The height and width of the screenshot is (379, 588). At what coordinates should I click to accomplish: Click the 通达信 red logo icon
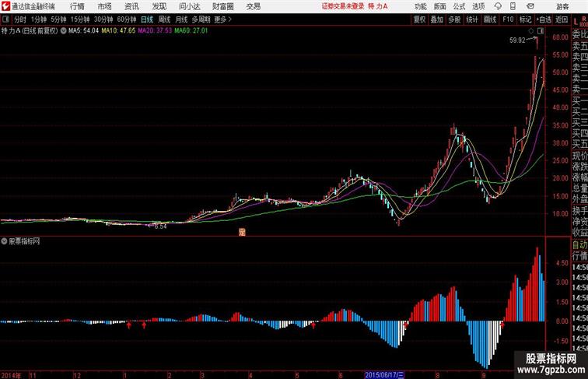point(5,6)
